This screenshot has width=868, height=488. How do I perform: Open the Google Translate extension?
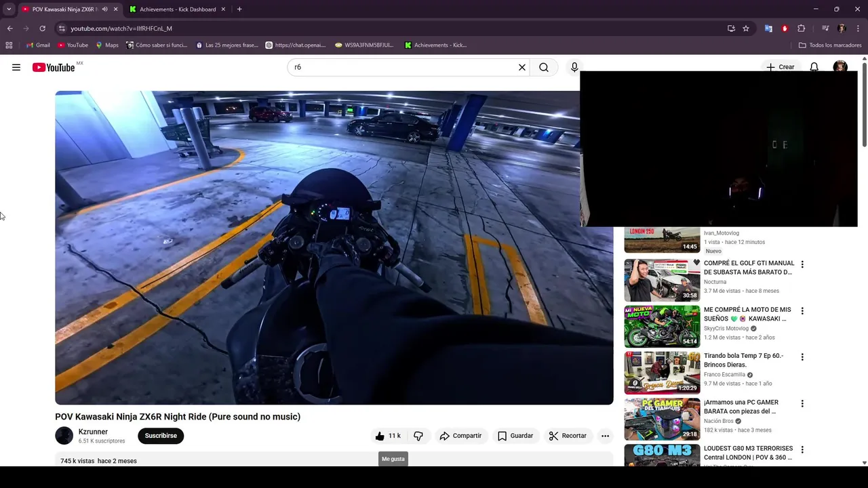click(x=768, y=28)
